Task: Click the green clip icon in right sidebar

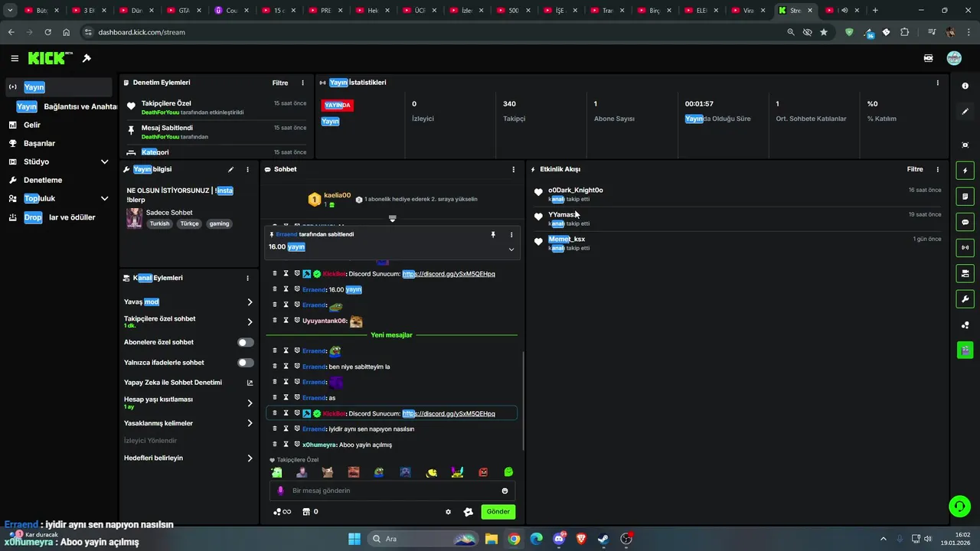Action: point(965,350)
